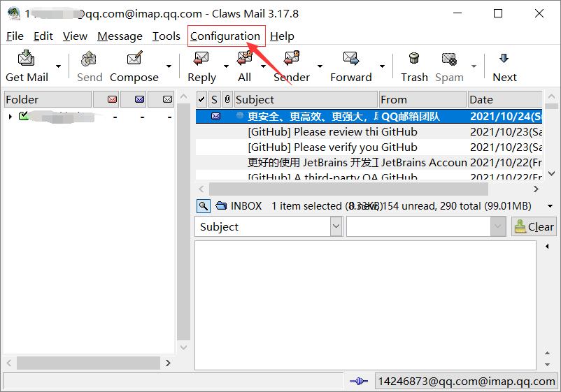Collapse the message pane side arrow
This screenshot has width=561, height=392.
[x=547, y=246]
